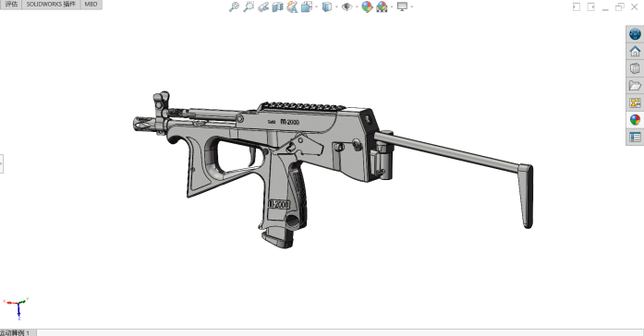Viewport: 644px width, 336px height.
Task: Click the View Orientation cube icon
Action: point(307,6)
